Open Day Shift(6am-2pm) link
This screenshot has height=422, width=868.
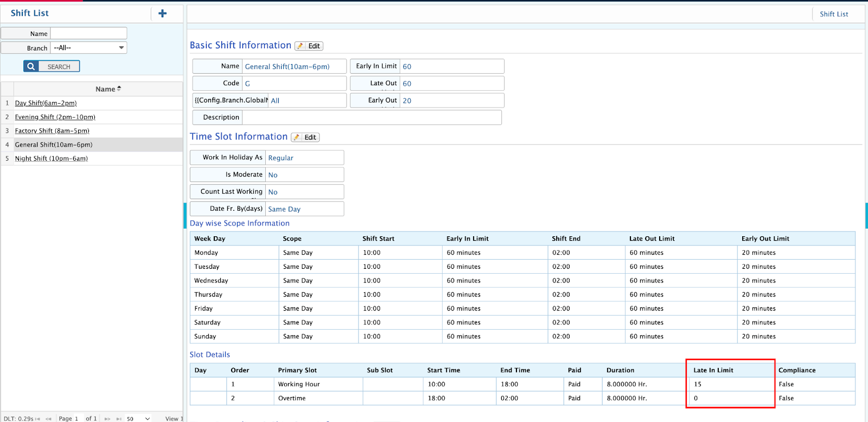coord(46,103)
